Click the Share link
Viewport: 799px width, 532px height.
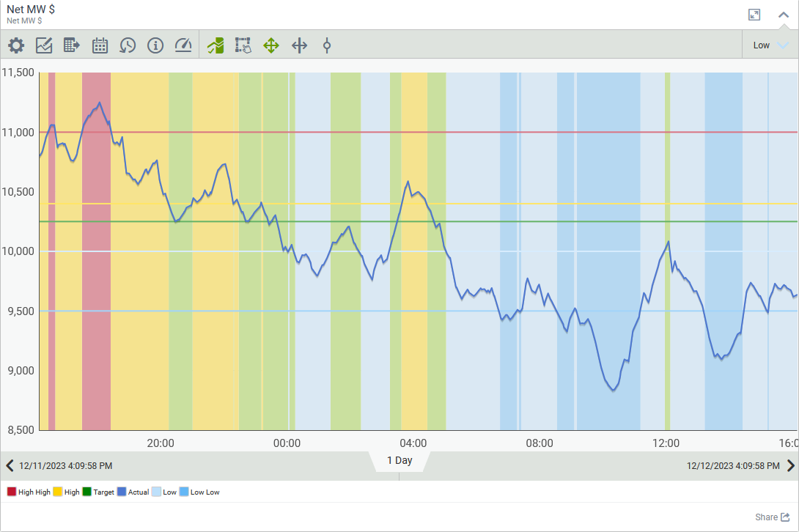(773, 517)
